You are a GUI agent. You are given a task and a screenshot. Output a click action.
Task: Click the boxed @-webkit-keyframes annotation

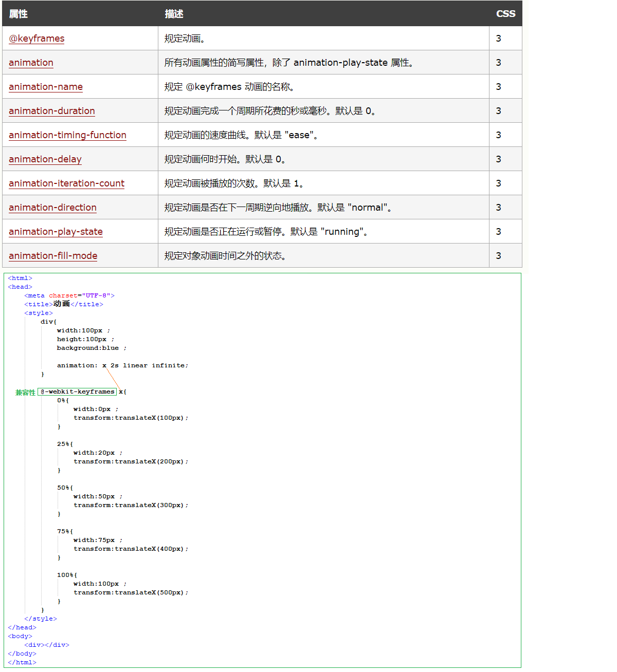[77, 392]
